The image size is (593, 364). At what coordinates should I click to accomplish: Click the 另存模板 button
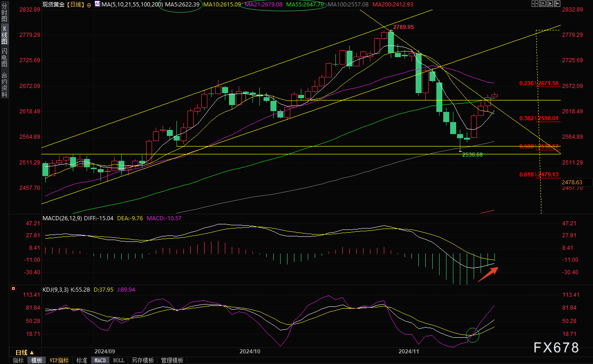(x=142, y=360)
